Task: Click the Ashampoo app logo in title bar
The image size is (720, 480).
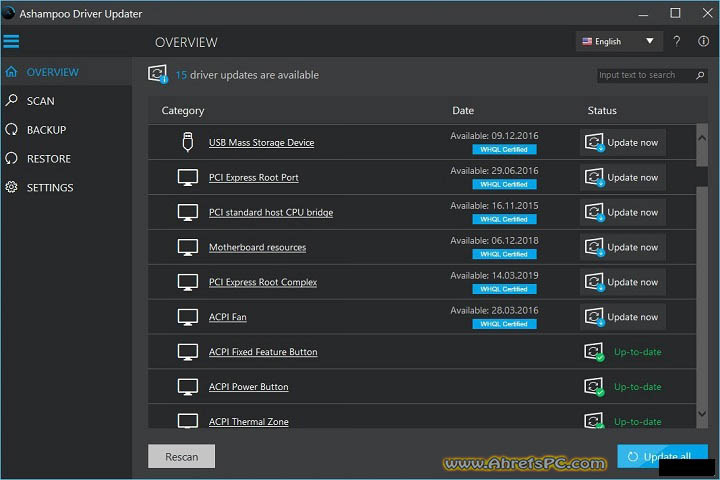Action: point(8,13)
